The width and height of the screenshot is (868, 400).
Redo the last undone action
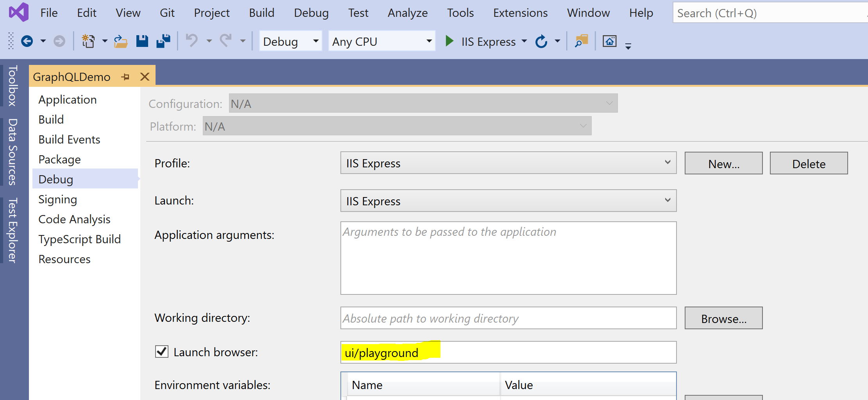tap(226, 41)
